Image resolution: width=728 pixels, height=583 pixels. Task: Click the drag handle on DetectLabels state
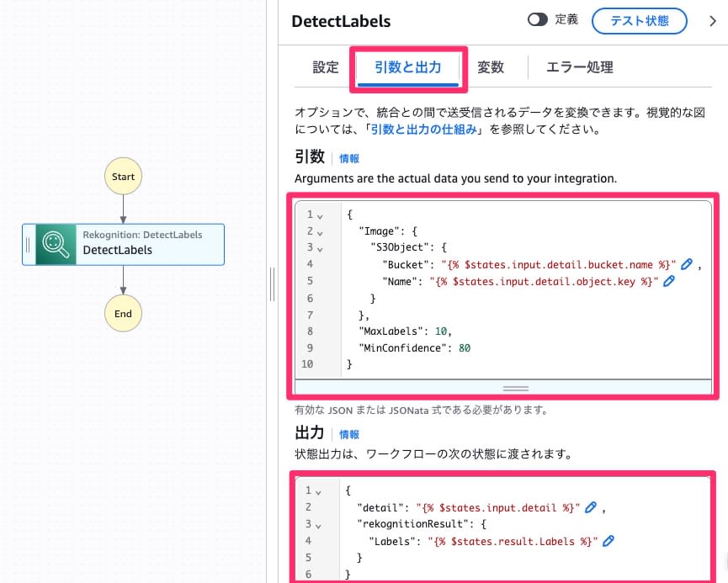28,245
